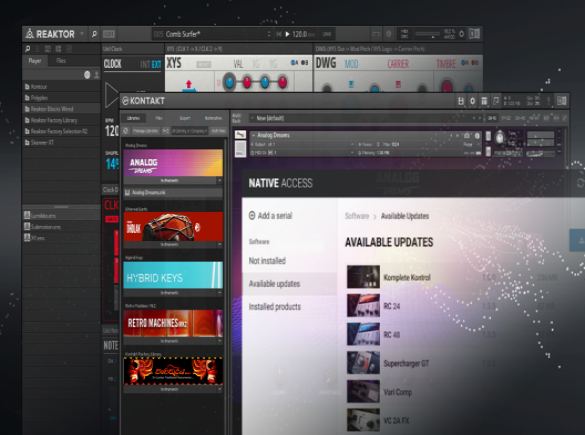Viewport: 585px width, 435px height.
Task: Click first blue knob in XYS block
Action: click(229, 82)
